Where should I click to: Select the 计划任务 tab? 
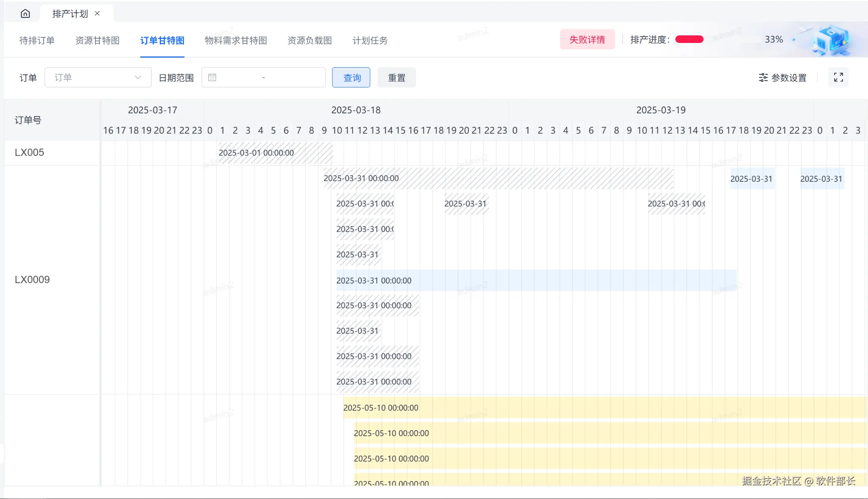[x=370, y=41]
